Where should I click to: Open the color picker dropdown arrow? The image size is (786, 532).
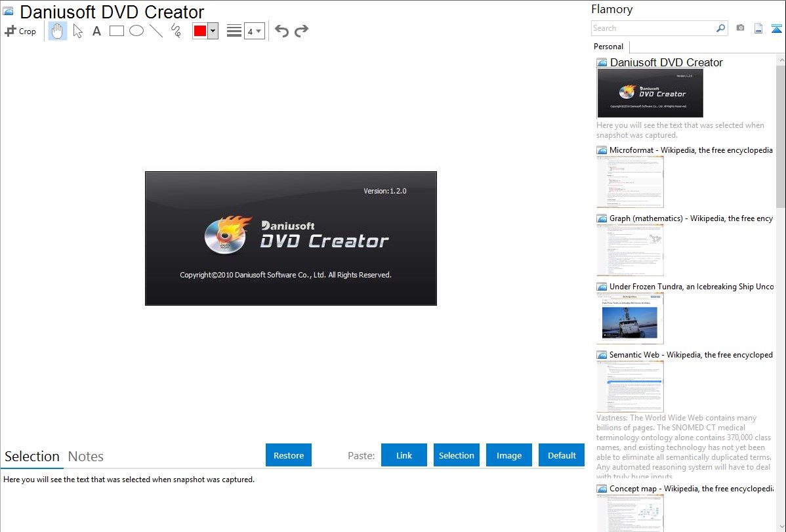pos(213,31)
